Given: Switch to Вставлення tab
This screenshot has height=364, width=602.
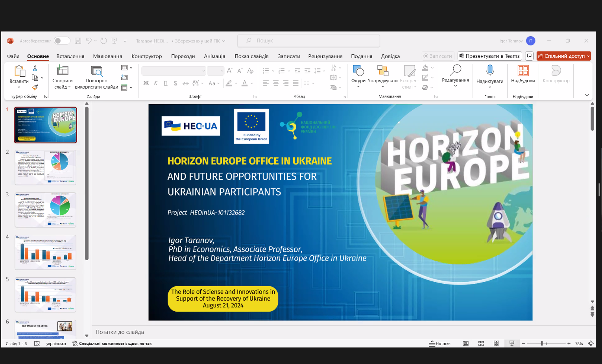Looking at the screenshot, I should click(70, 56).
